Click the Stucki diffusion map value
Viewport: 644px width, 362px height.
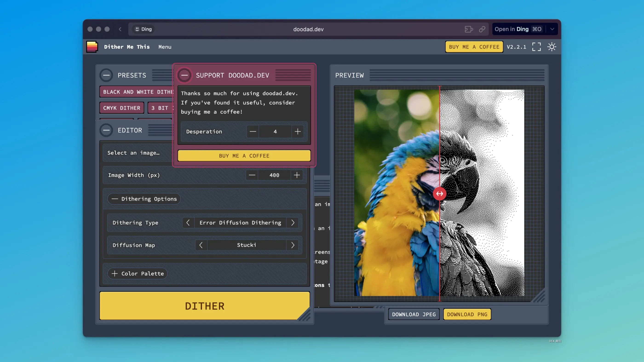[247, 245]
